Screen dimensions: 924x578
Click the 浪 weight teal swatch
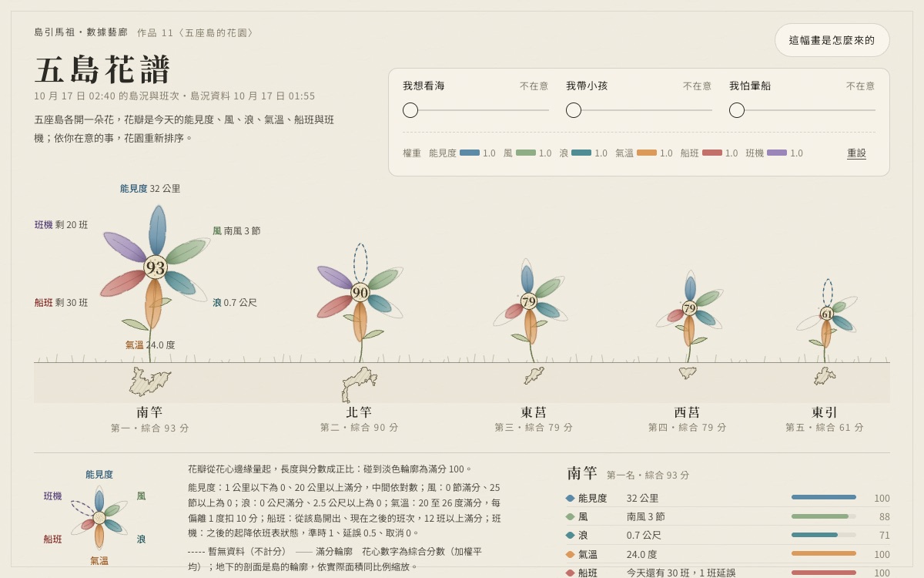581,153
